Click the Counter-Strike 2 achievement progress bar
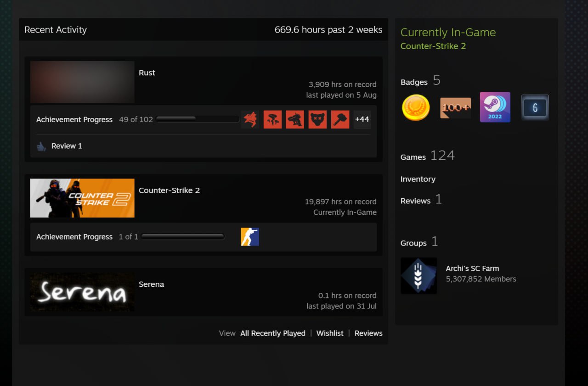The image size is (588, 386). 183,237
